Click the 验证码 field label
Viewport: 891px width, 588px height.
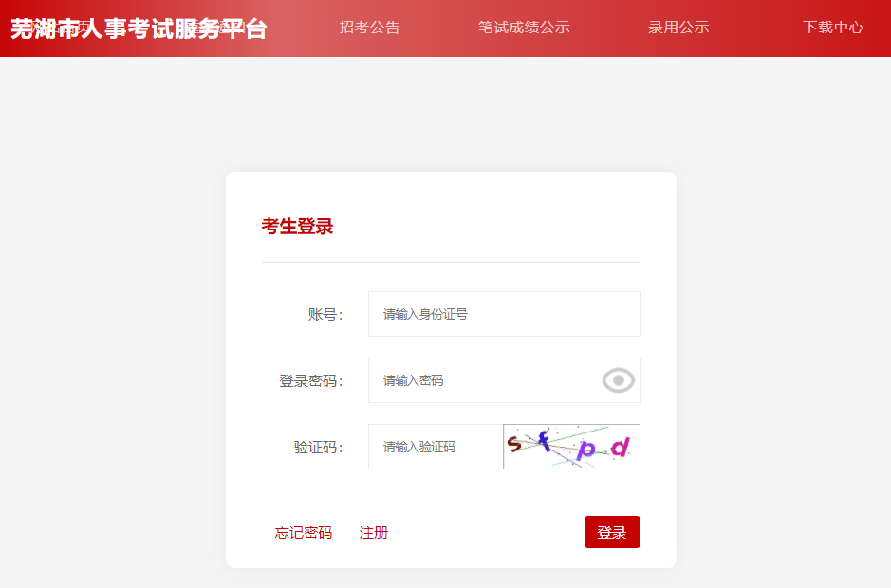pos(318,448)
